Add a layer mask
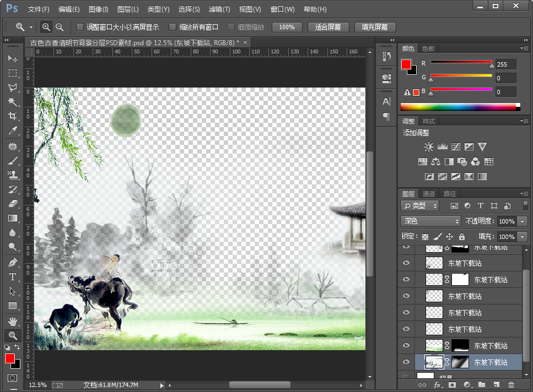This screenshot has height=392, width=533. coord(452,384)
